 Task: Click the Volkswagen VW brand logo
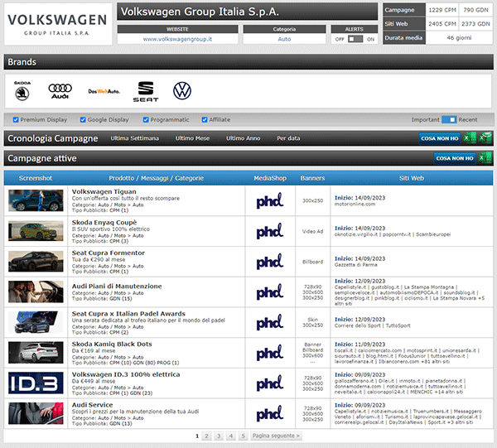point(181,90)
